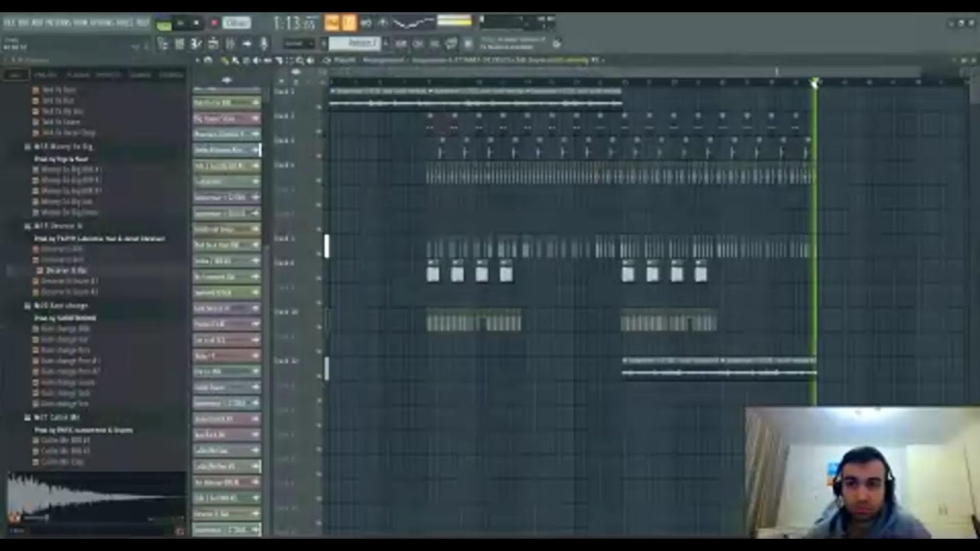Toggle the second orange toolbar button
The height and width of the screenshot is (551, 980).
[x=348, y=23]
